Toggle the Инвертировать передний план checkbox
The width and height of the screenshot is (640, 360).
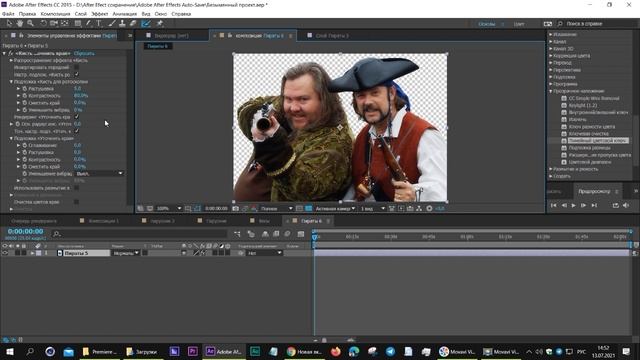[76, 67]
